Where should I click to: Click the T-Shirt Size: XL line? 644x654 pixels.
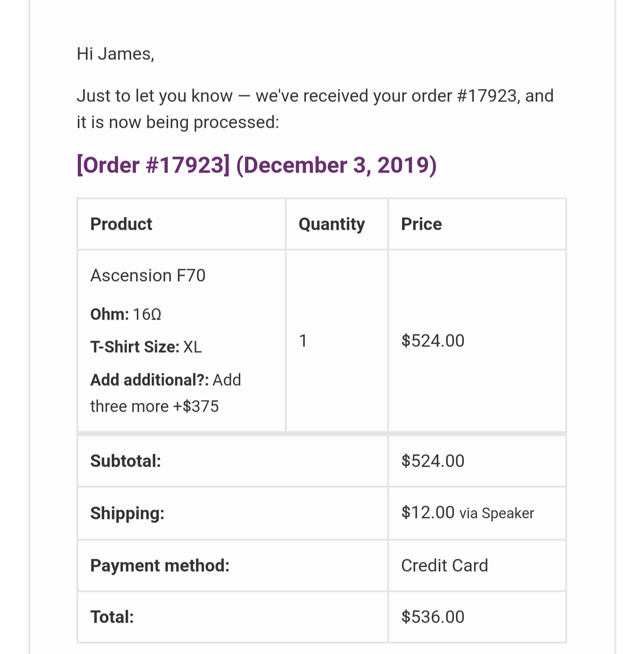[x=146, y=346]
